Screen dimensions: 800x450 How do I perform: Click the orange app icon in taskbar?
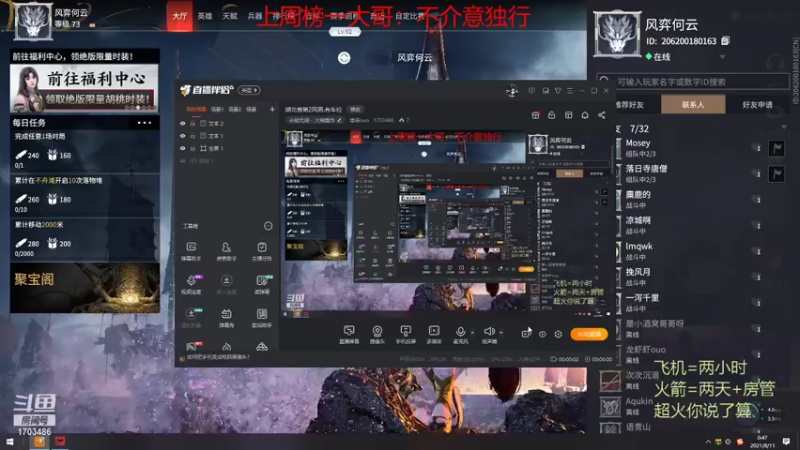tap(39, 441)
